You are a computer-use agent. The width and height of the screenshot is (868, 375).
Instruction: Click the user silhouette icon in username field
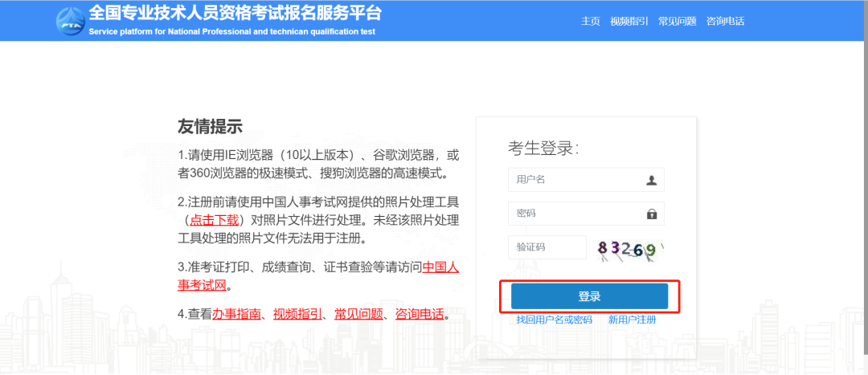pos(652,180)
